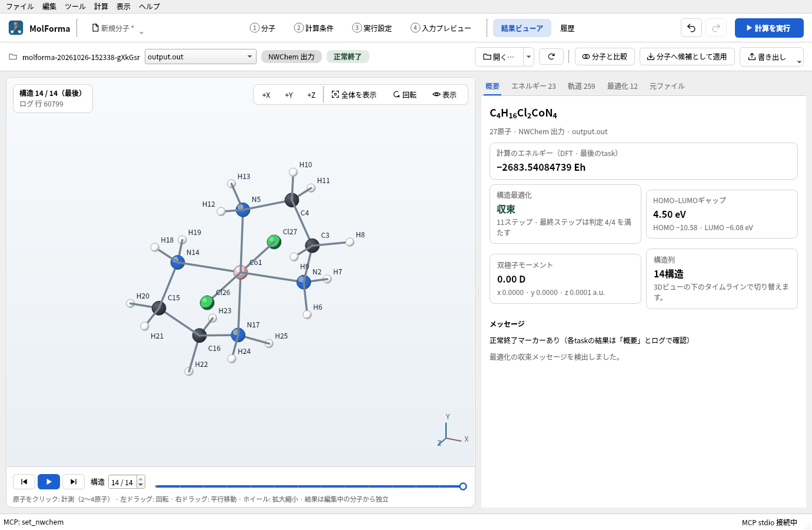This screenshot has width=812, height=530.
Task: Click the MolForma app logo icon
Action: point(16,28)
